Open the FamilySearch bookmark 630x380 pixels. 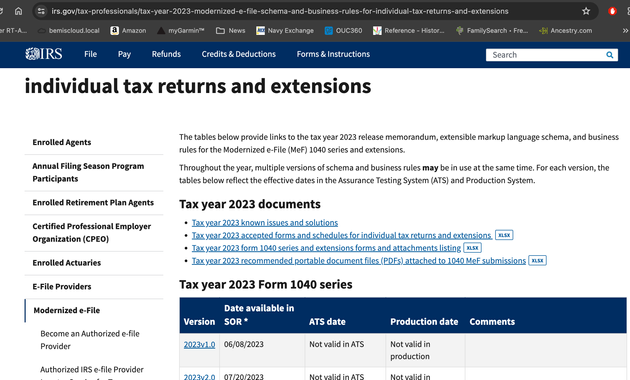(492, 31)
